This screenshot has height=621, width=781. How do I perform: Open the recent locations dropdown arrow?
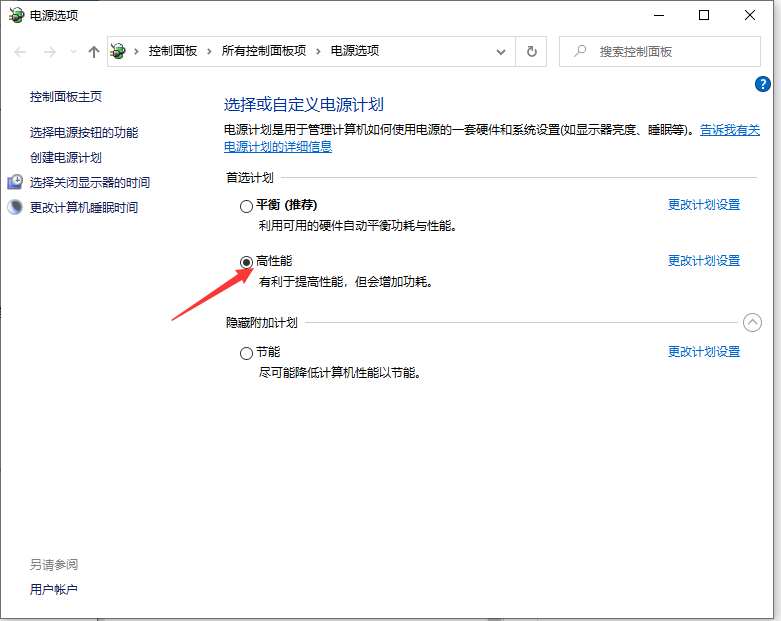pos(73,52)
